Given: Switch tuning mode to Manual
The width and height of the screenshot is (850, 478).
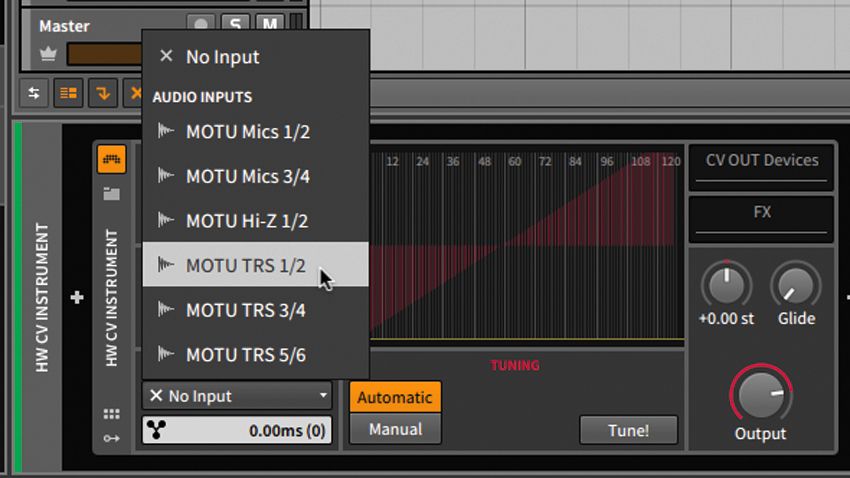Looking at the screenshot, I should point(395,429).
